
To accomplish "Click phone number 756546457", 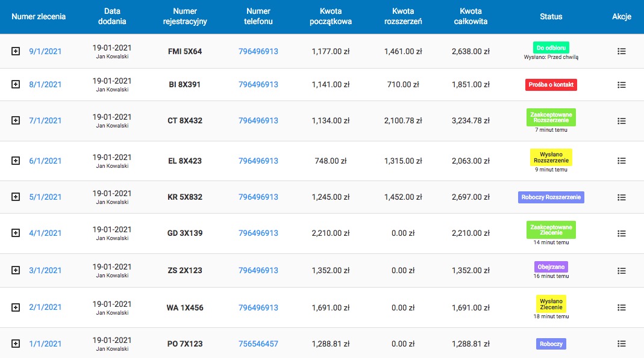I will pyautogui.click(x=258, y=344).
